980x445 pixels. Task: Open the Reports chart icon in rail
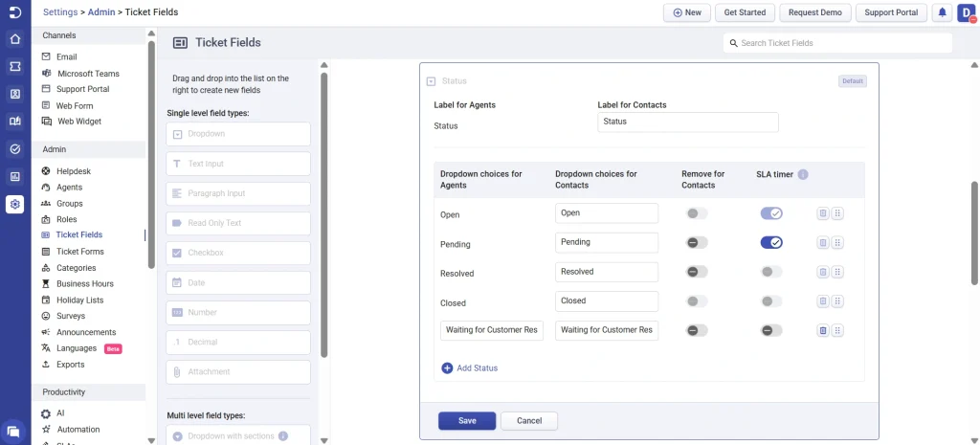[15, 176]
